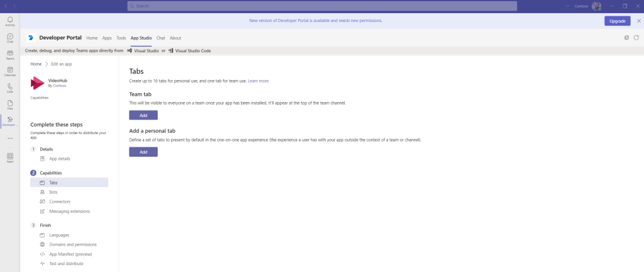Open Visual Studio Code link

(x=194, y=50)
